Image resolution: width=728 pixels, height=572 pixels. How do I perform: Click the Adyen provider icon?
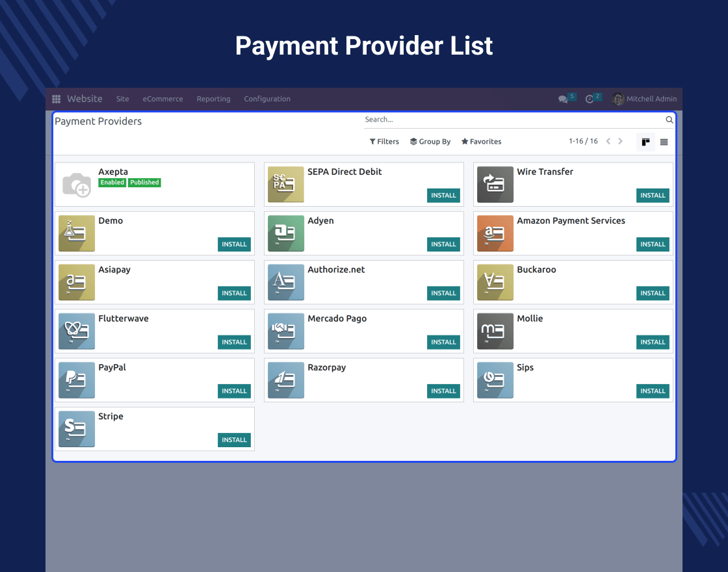click(x=286, y=233)
